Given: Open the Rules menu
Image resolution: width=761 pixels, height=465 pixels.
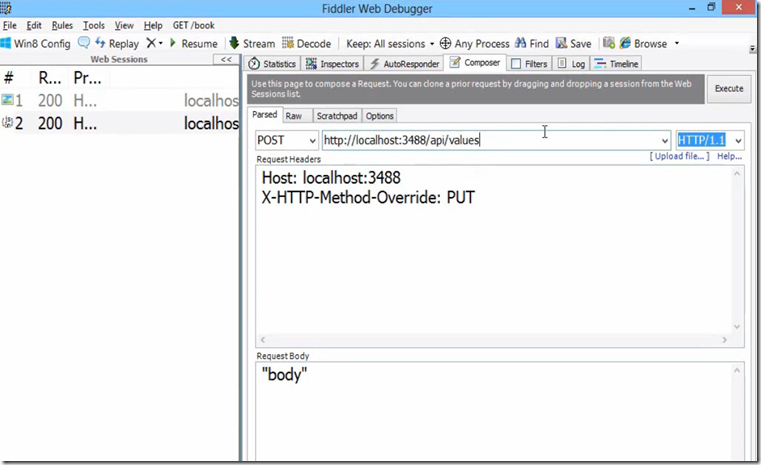Looking at the screenshot, I should (62, 25).
